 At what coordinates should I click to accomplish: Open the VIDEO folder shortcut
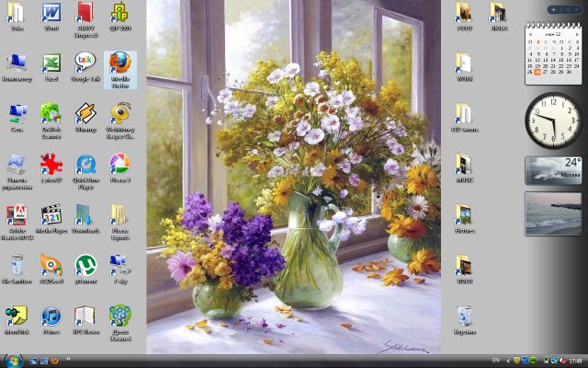point(465,270)
